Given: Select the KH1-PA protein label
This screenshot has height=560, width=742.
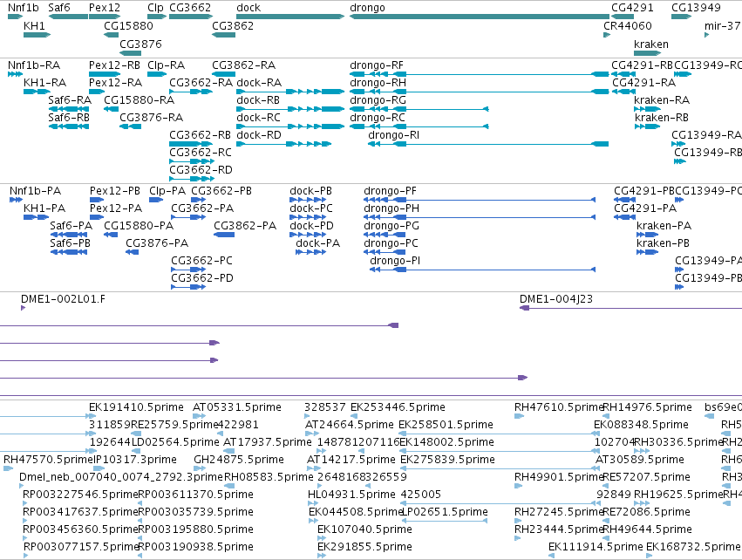Looking at the screenshot, I should (44, 208).
